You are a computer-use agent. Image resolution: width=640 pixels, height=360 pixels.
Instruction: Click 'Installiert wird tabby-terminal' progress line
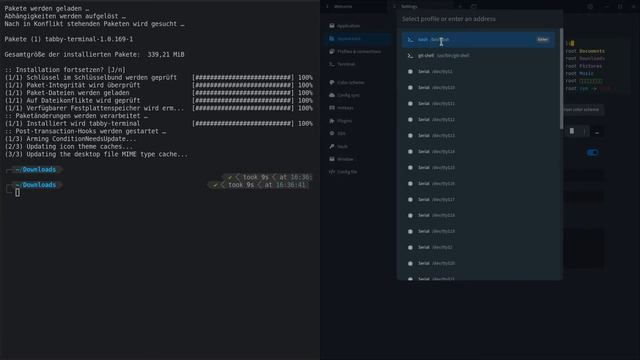158,123
